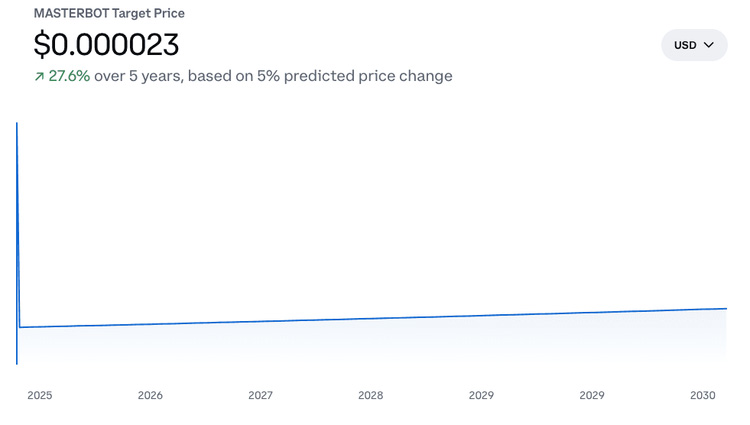The width and height of the screenshot is (750, 425).
Task: Pick the 2028 year label
Action: tap(370, 395)
